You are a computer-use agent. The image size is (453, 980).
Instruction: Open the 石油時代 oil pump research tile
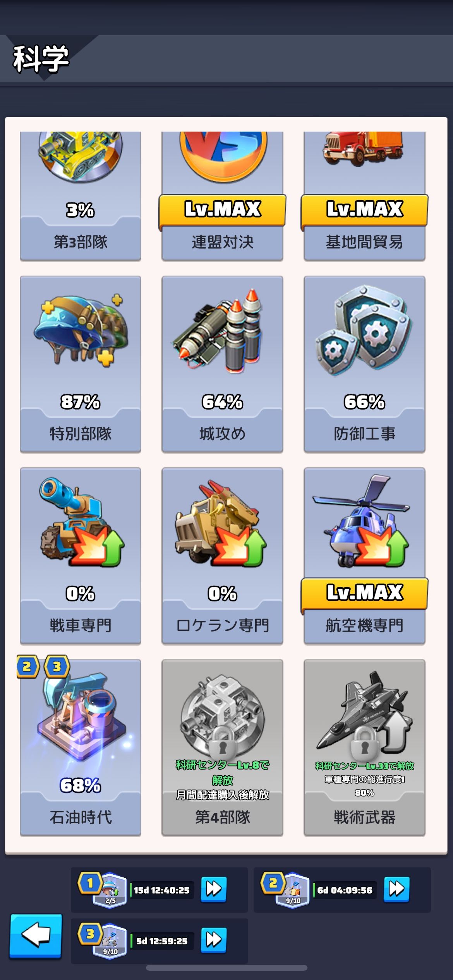(81, 747)
